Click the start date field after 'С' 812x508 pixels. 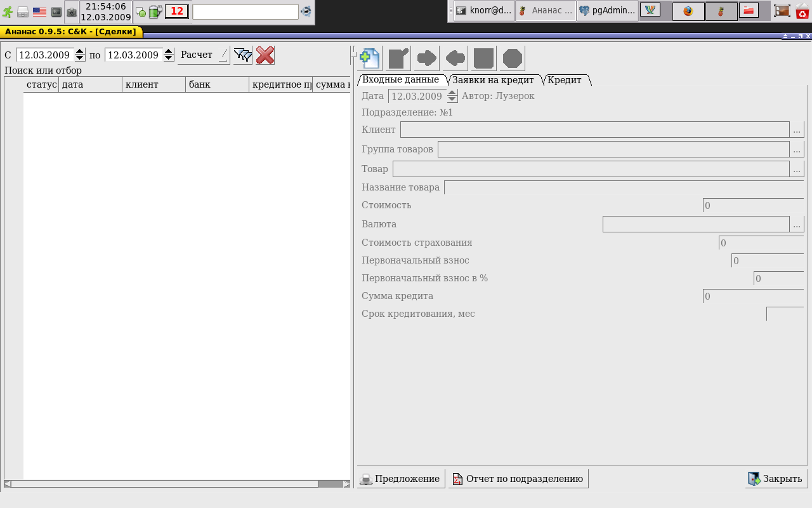46,55
